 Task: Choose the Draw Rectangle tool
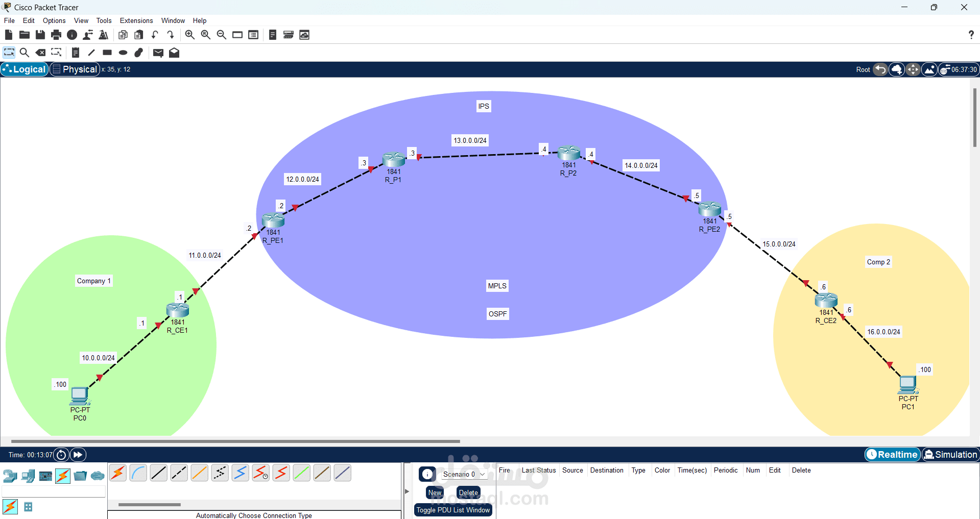[107, 53]
